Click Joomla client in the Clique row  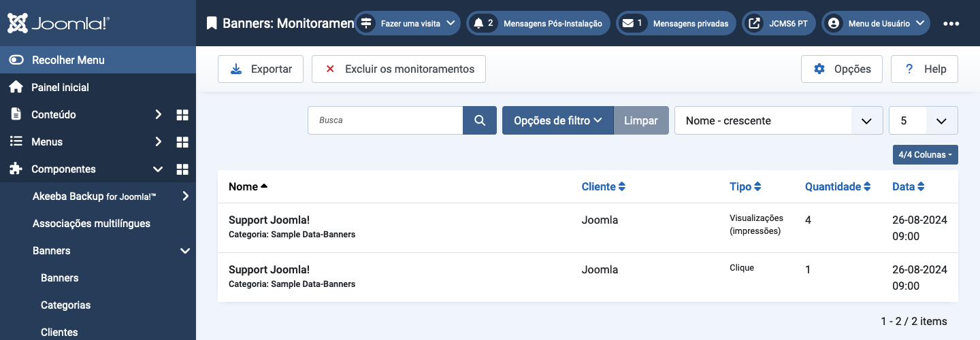coord(600,269)
